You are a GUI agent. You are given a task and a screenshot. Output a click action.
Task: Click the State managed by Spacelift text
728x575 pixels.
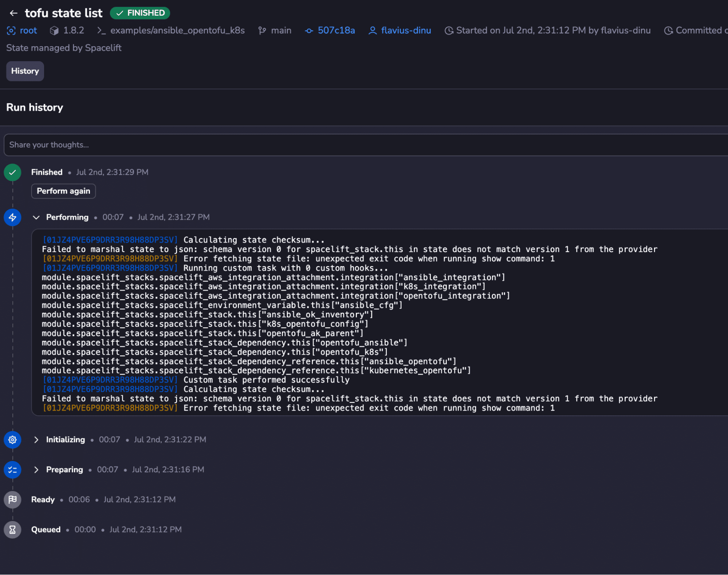pyautogui.click(x=64, y=48)
